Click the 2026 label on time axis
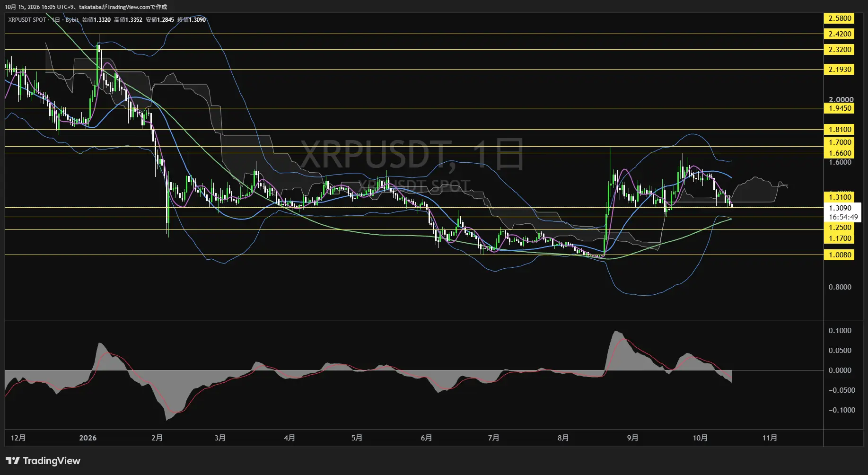 coord(88,438)
